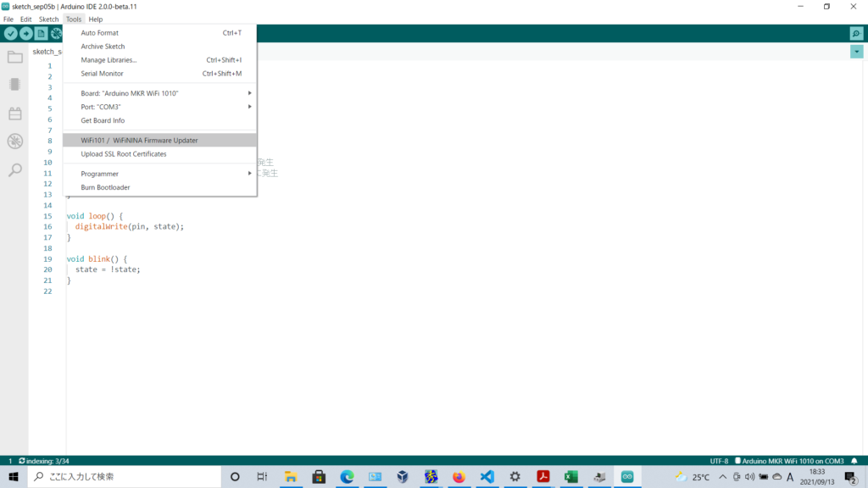Open Adobe Acrobat from taskbar
This screenshot has height=488, width=868.
[543, 476]
